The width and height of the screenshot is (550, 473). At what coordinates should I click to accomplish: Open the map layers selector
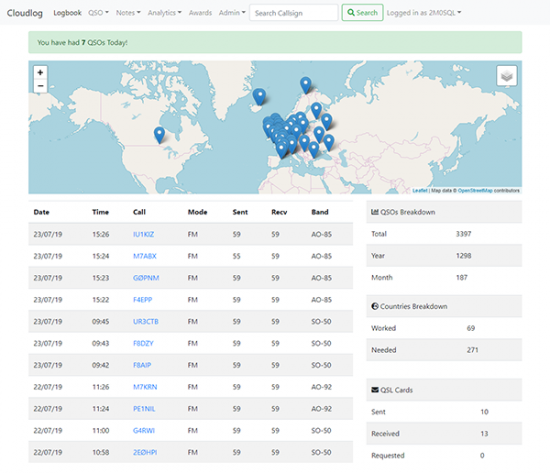pos(507,75)
